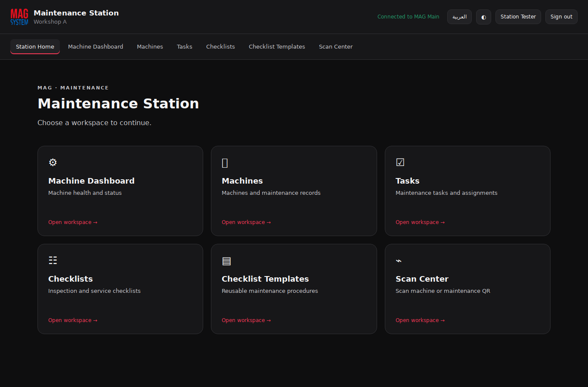Click the gear icon on Machine Dashboard card

(53, 162)
